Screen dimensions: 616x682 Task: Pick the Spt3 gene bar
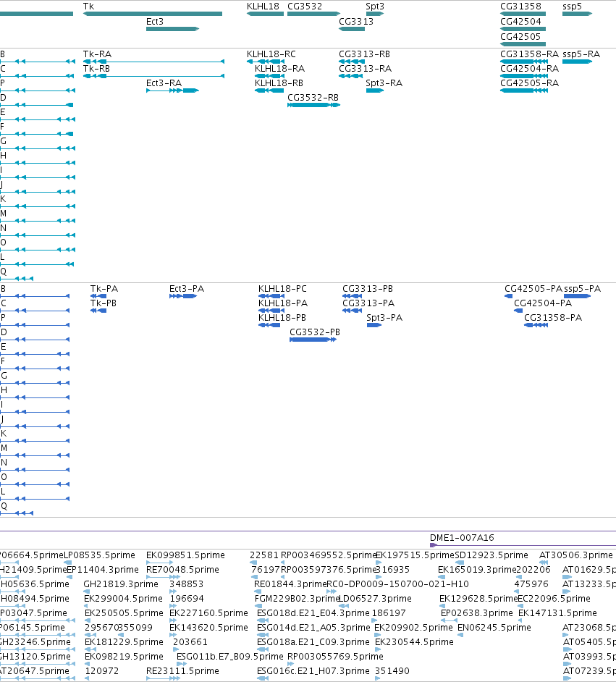tap(375, 14)
